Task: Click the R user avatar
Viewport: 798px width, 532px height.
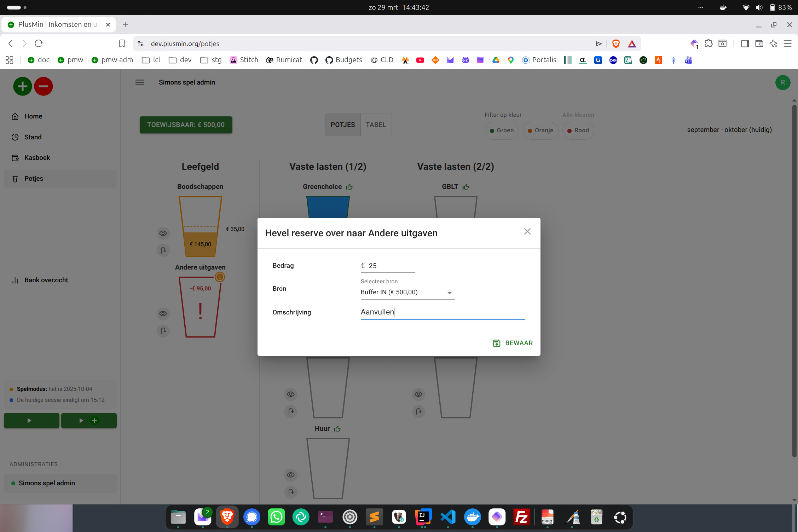Action: [x=782, y=82]
